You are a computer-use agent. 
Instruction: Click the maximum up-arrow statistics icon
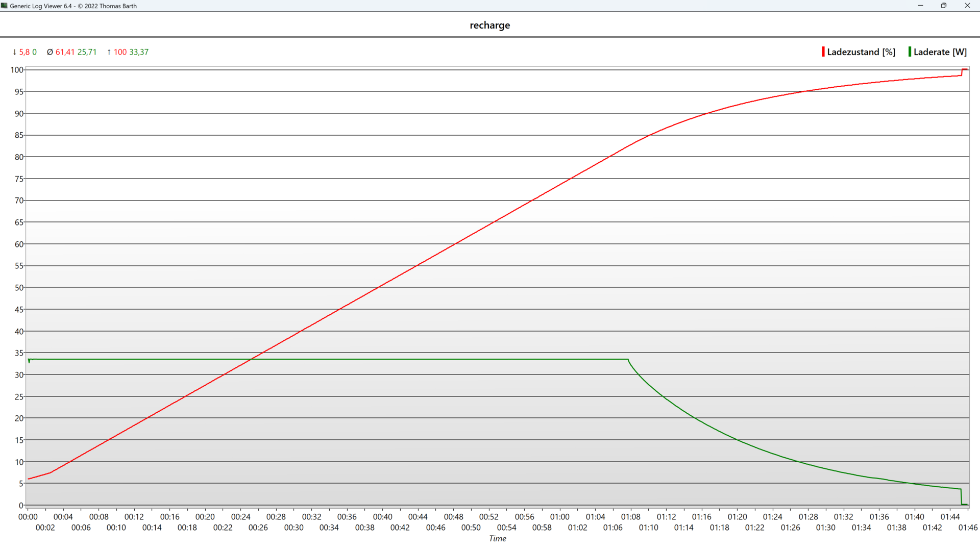[x=109, y=52]
